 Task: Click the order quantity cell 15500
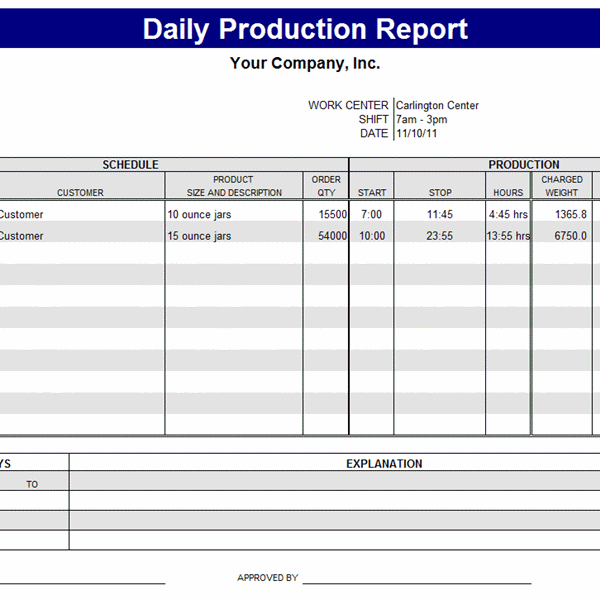(326, 214)
